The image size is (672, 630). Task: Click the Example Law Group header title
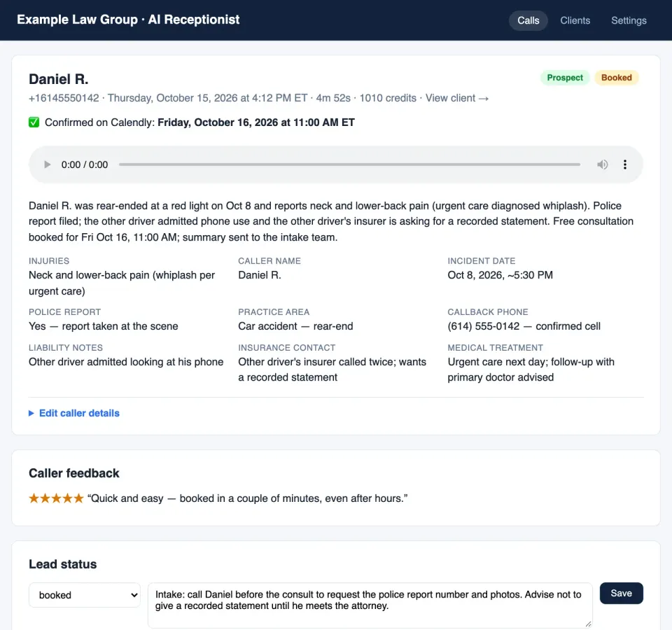(x=128, y=20)
